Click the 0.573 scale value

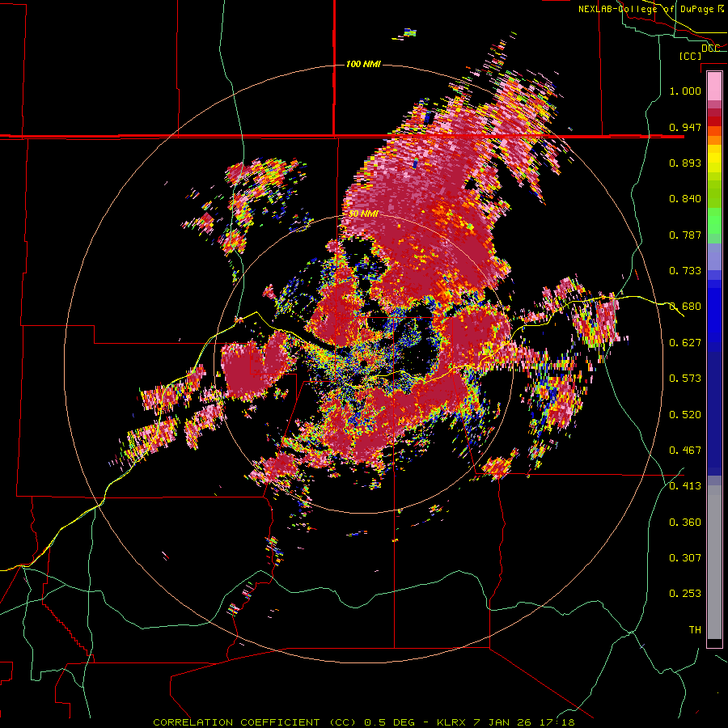(685, 379)
